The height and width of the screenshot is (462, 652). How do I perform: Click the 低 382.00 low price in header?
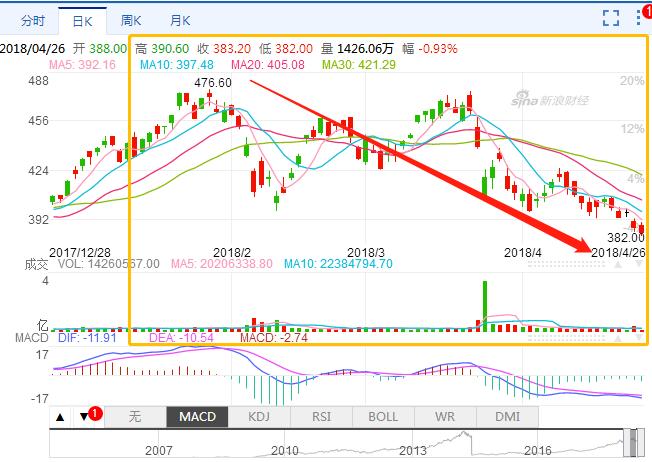click(286, 49)
